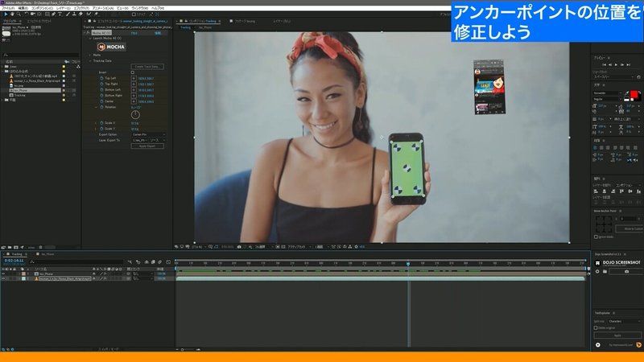Select the Type tool
The image size is (644, 362).
pos(60,14)
